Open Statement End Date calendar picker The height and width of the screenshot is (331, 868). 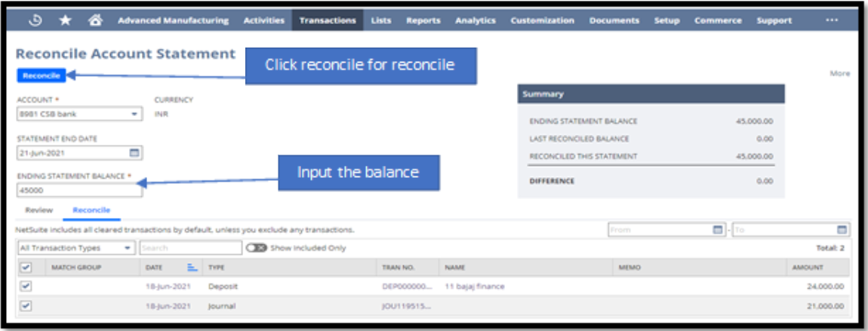pyautogui.click(x=135, y=152)
